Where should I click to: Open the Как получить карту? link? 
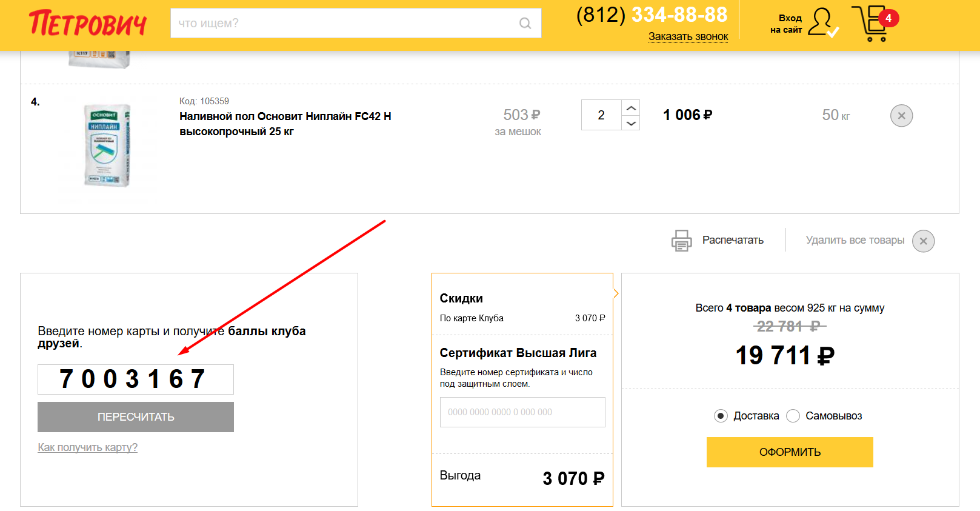(88, 447)
